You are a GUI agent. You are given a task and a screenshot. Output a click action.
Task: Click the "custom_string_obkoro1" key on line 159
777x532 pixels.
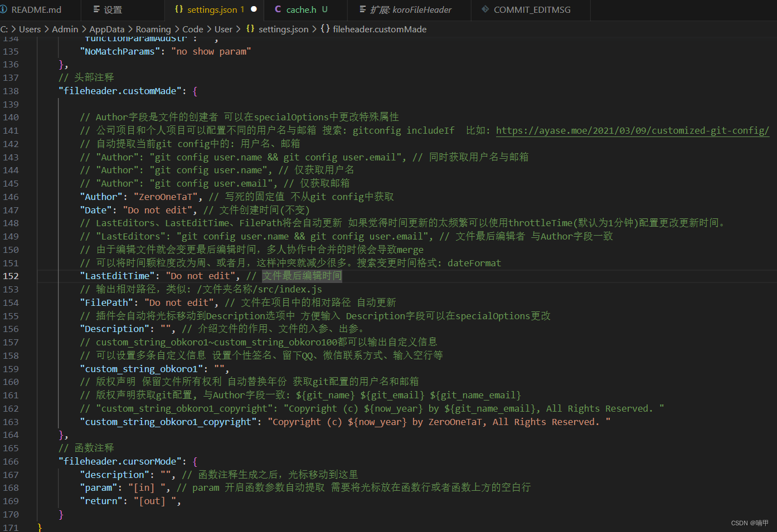pyautogui.click(x=142, y=369)
